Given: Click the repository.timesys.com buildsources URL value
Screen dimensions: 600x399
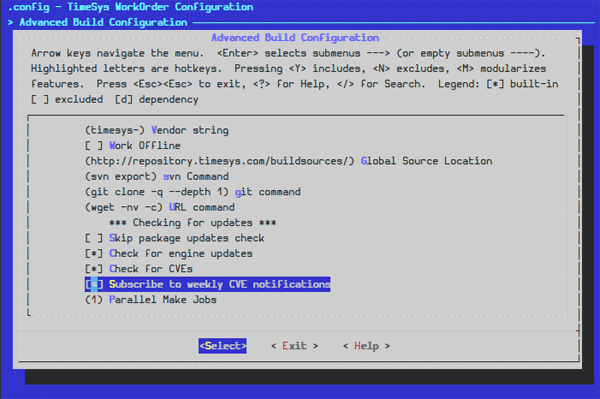Looking at the screenshot, I should (x=220, y=161).
